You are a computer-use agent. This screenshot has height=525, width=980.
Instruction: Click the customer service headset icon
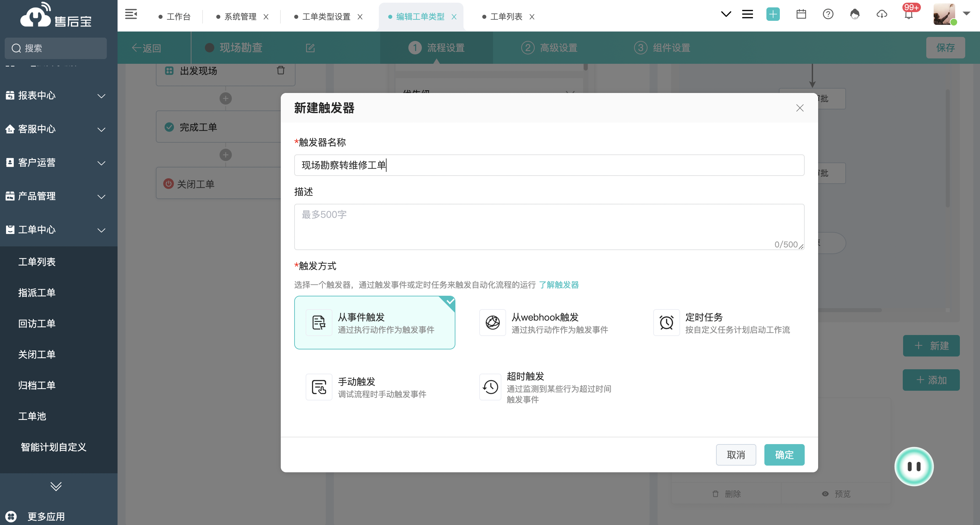(854, 14)
